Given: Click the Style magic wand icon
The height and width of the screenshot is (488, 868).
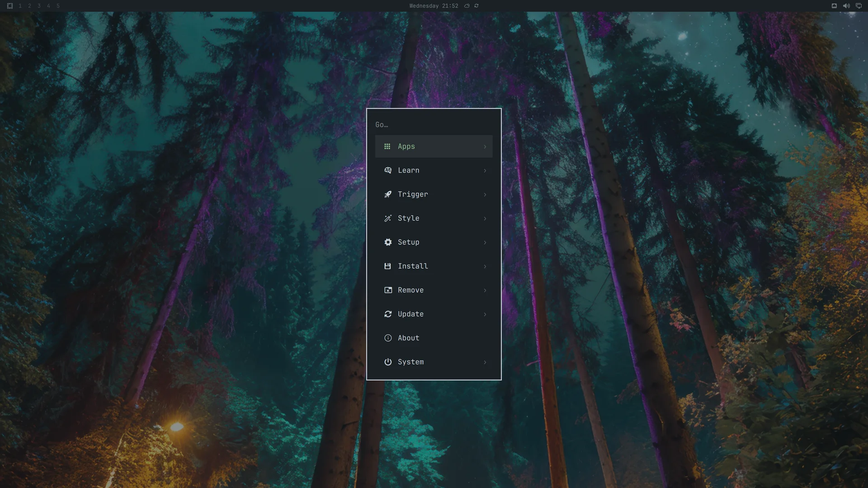Looking at the screenshot, I should coord(388,218).
